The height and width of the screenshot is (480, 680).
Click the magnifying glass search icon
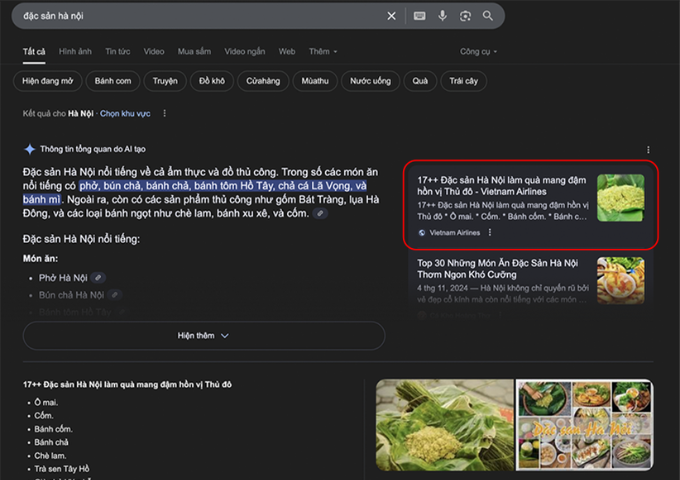coord(488,16)
